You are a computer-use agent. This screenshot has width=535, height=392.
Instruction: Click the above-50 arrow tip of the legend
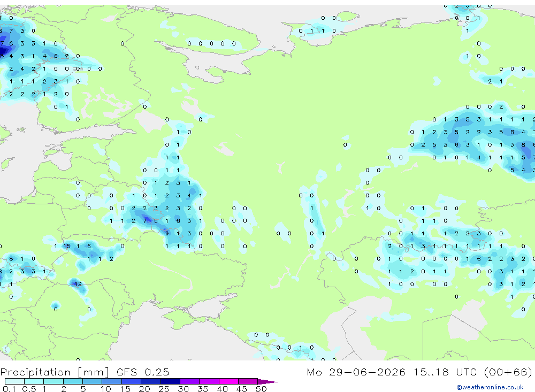click(267, 381)
